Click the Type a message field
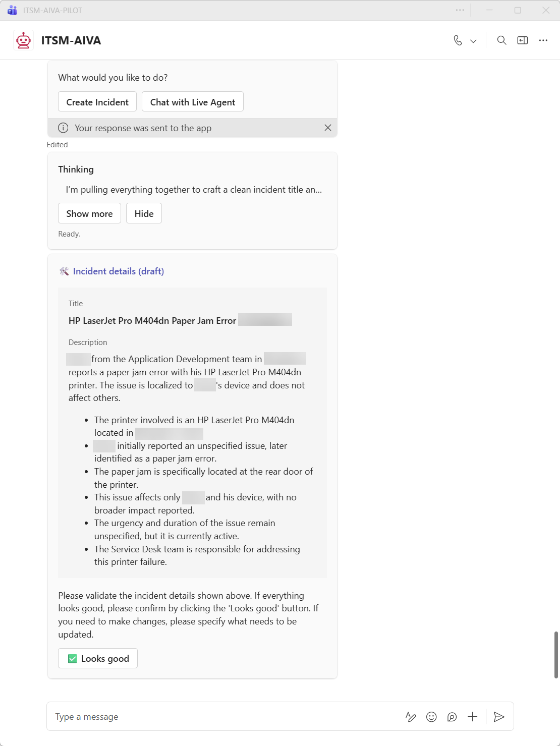This screenshot has height=746, width=560. point(222,717)
